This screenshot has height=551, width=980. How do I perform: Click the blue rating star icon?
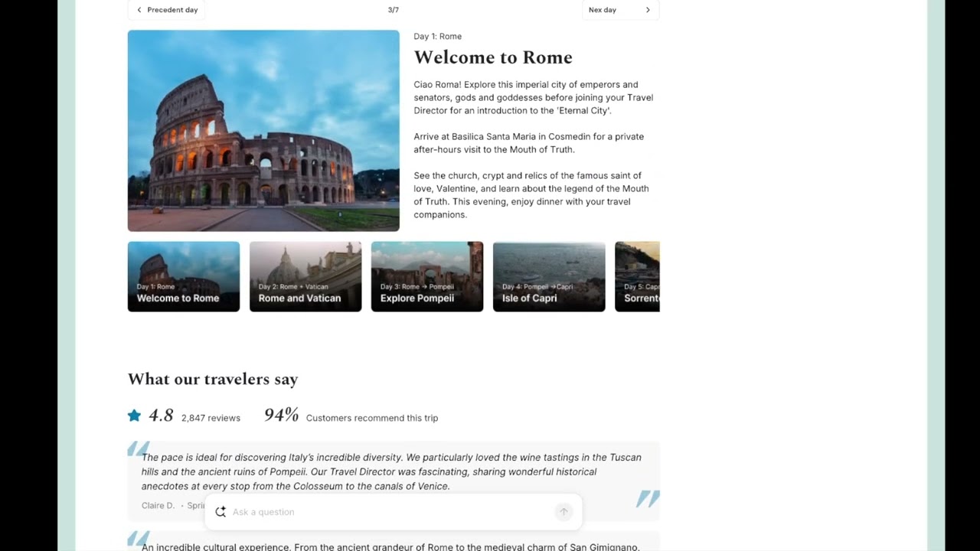(134, 416)
